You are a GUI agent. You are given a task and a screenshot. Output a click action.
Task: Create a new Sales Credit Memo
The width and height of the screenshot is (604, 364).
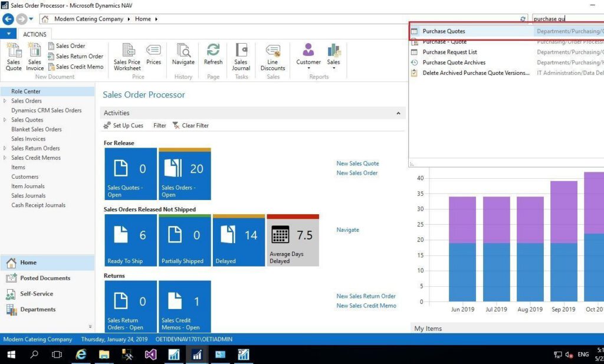point(75,67)
